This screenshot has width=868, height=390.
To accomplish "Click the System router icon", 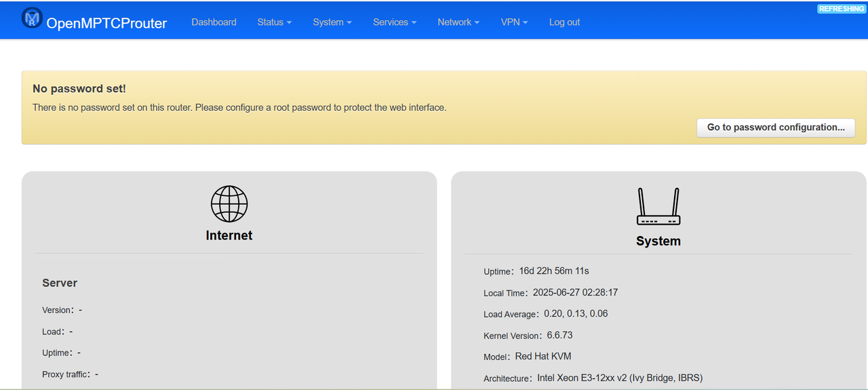I will tap(658, 206).
